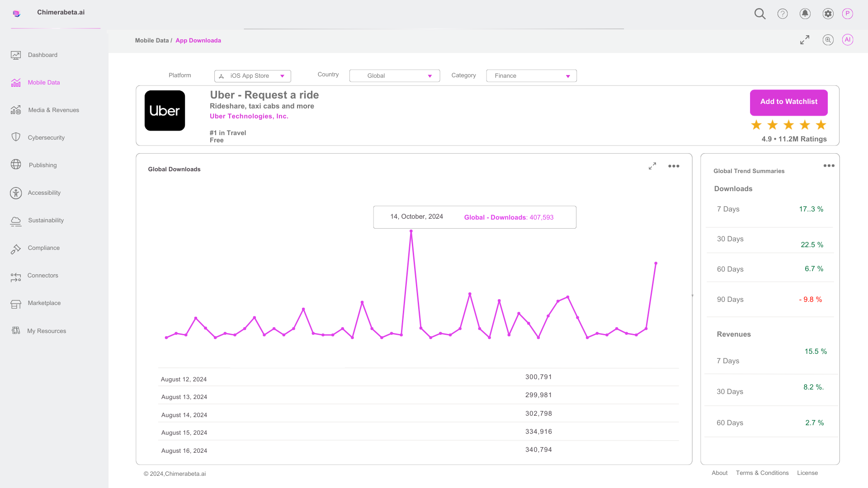This screenshot has height=488, width=868.
Task: Click the search magnifier icon
Action: point(760,14)
